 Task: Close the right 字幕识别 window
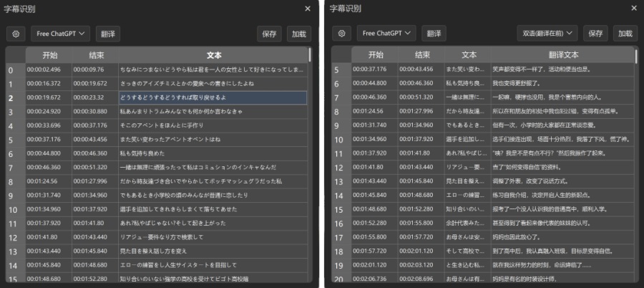pyautogui.click(x=634, y=8)
